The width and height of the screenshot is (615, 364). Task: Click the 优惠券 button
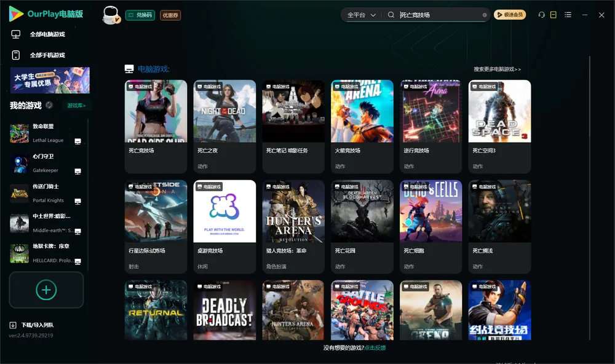point(170,15)
